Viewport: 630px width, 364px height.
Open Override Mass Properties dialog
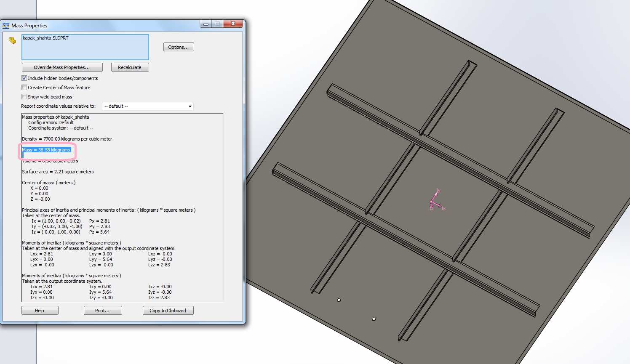(x=62, y=67)
